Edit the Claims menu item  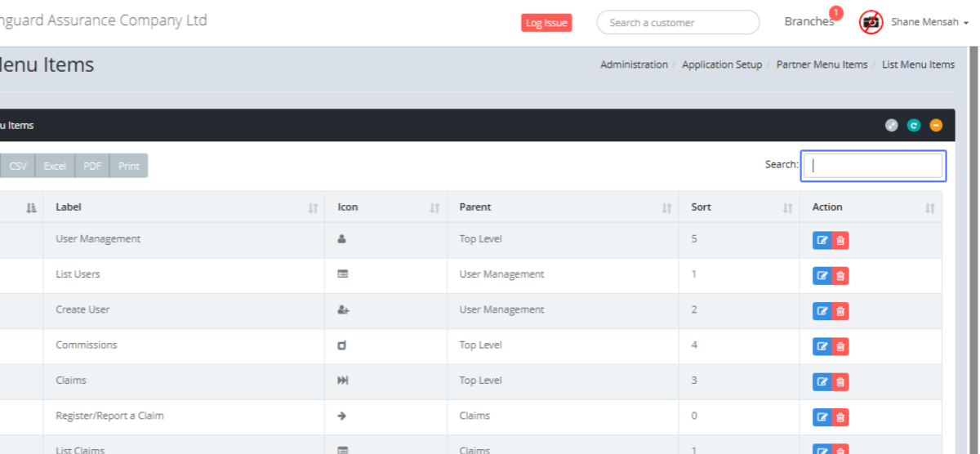click(822, 381)
